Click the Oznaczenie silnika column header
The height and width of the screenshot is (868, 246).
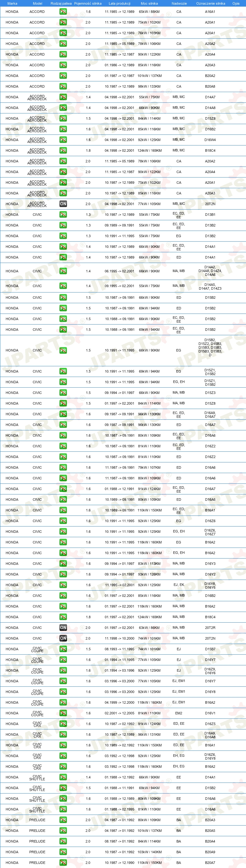point(210,3)
